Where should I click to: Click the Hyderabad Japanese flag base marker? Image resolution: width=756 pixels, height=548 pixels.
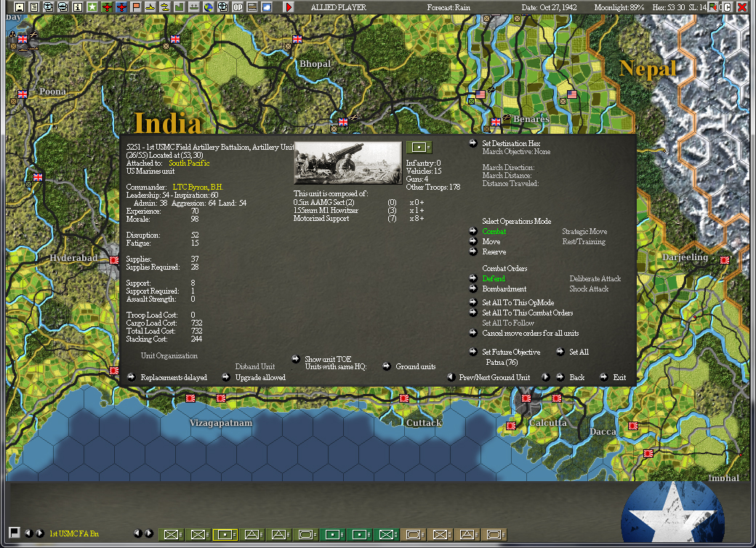pyautogui.click(x=114, y=259)
